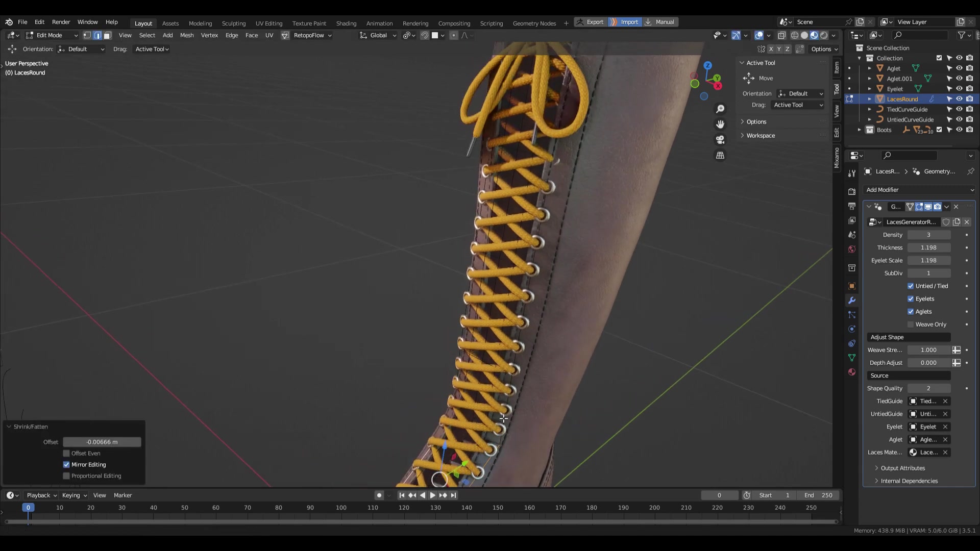980x551 pixels.
Task: Expand the Boots collection in the outliner
Action: pyautogui.click(x=859, y=130)
